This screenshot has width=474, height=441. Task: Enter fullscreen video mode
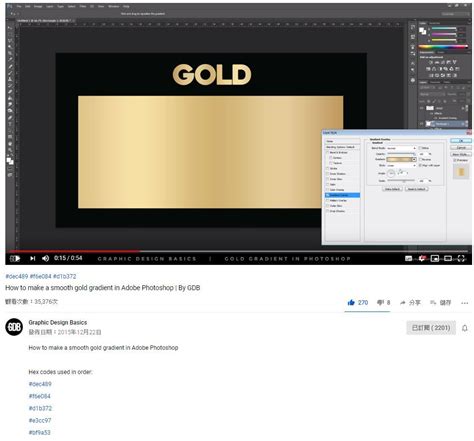tap(461, 258)
